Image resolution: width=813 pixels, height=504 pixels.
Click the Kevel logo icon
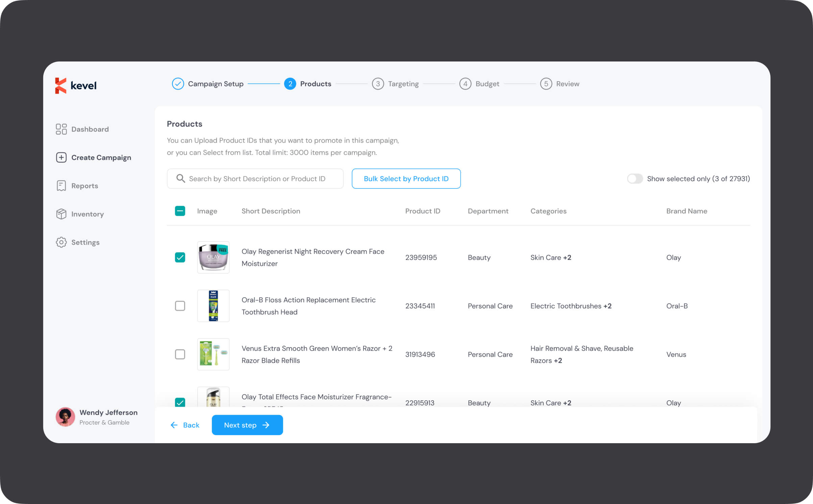pyautogui.click(x=61, y=85)
